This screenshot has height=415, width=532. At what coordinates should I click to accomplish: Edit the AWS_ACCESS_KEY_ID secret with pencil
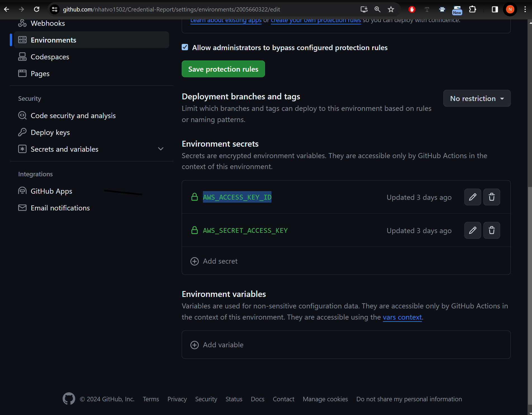click(x=472, y=197)
